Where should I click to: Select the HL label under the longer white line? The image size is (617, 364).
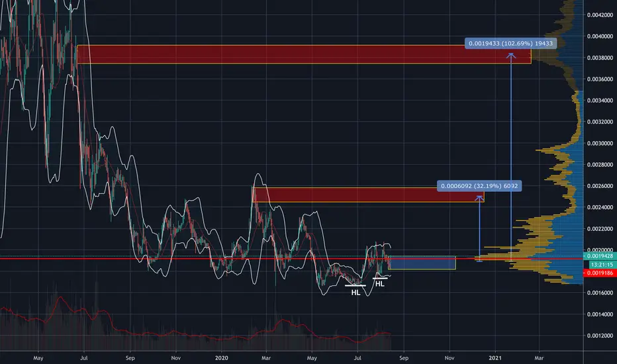[356, 293]
